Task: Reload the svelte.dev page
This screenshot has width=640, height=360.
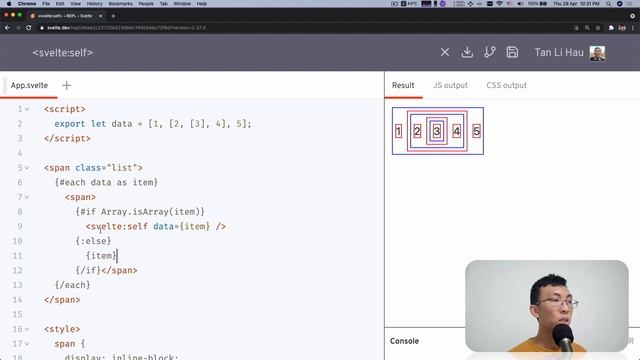Action: click(x=29, y=28)
